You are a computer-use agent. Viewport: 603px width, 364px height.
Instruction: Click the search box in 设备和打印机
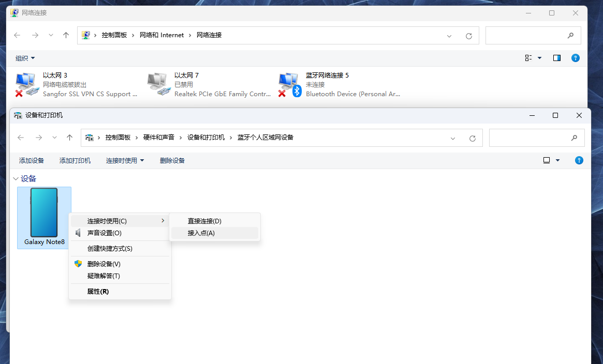531,138
